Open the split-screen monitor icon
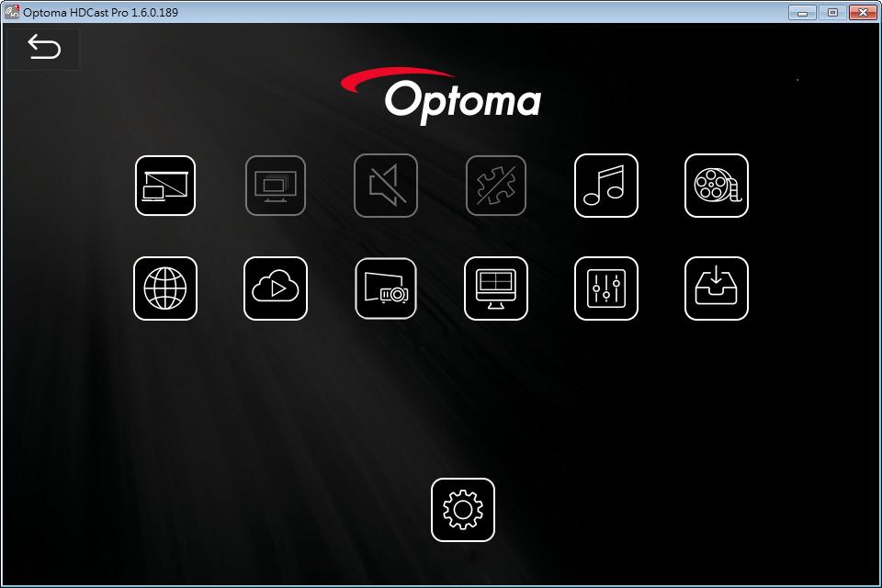This screenshot has height=588, width=882. click(x=496, y=288)
